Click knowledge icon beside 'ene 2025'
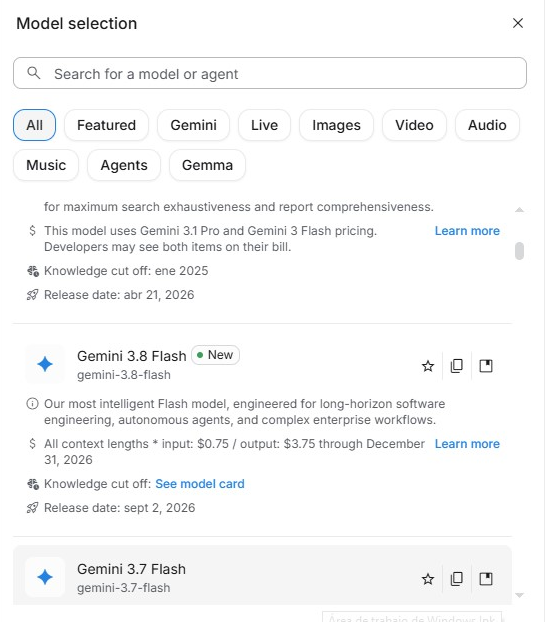Viewport: 545px width, 622px height. [x=33, y=271]
